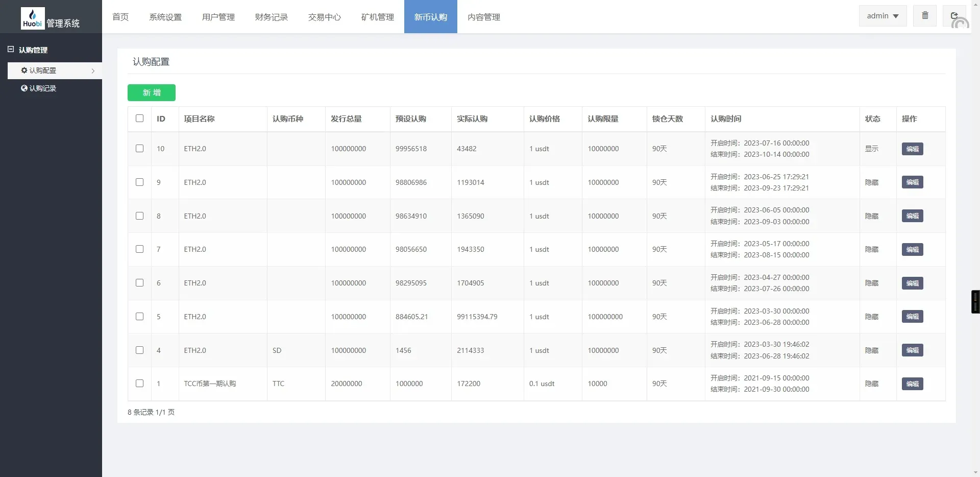
Task: Select the 矿机管理 menu tab
Action: [x=377, y=17]
